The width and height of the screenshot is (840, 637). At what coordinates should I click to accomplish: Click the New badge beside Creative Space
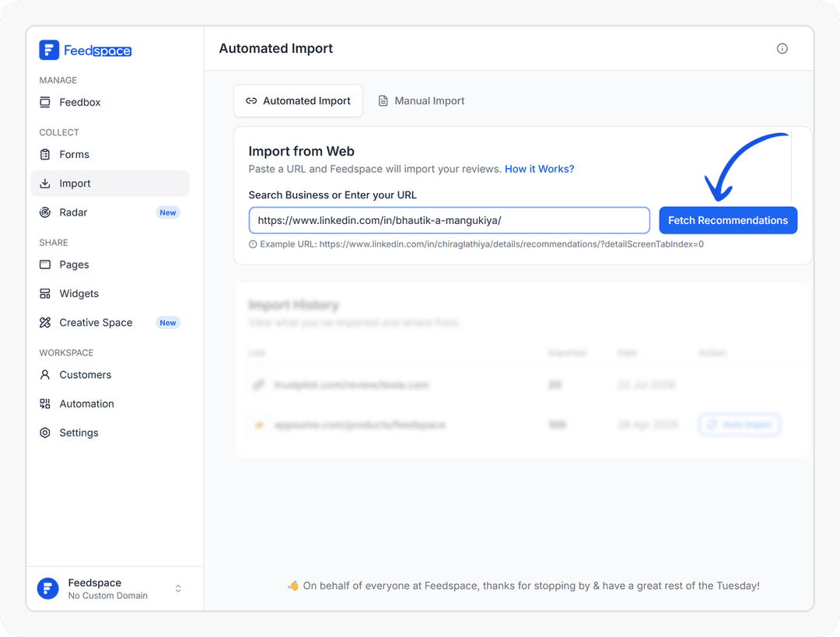pyautogui.click(x=168, y=323)
